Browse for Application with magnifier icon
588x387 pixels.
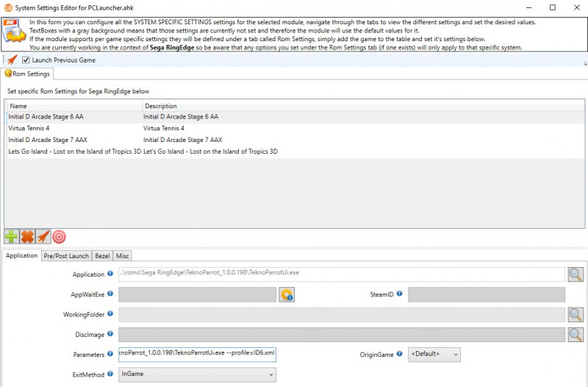[x=576, y=274]
